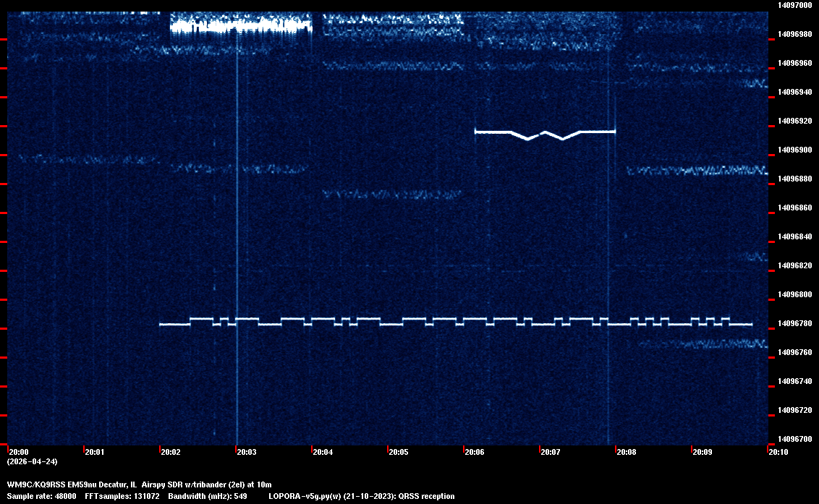819x504 pixels.
Task: Click the LOPORA QRSS reception text
Action: pos(361,496)
